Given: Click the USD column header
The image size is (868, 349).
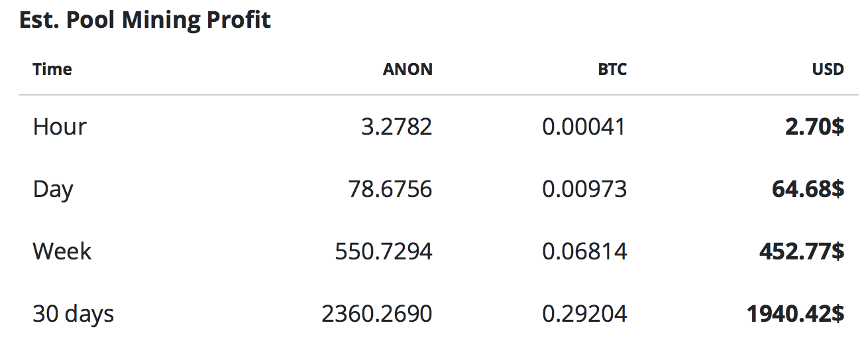Looking at the screenshot, I should pos(828,69).
